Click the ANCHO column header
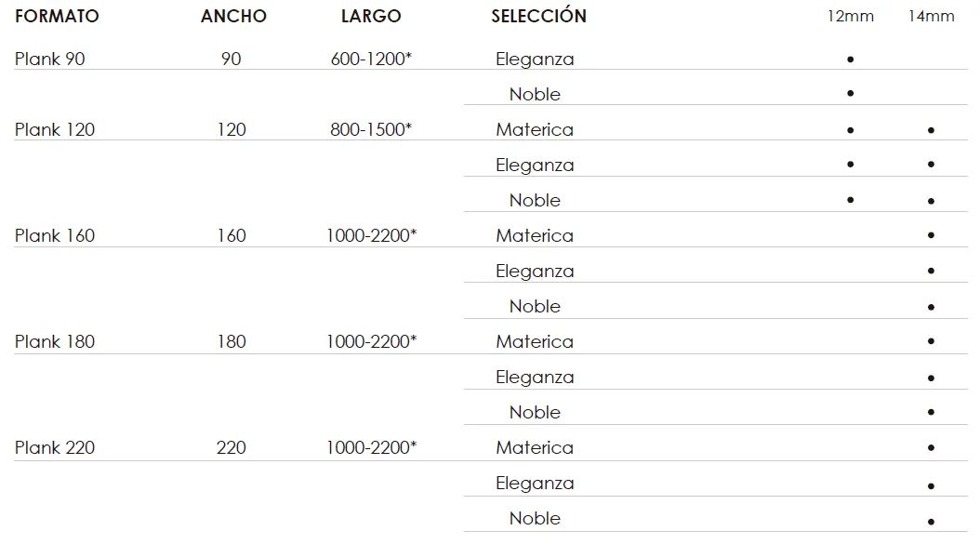The width and height of the screenshot is (980, 544). pos(233,16)
